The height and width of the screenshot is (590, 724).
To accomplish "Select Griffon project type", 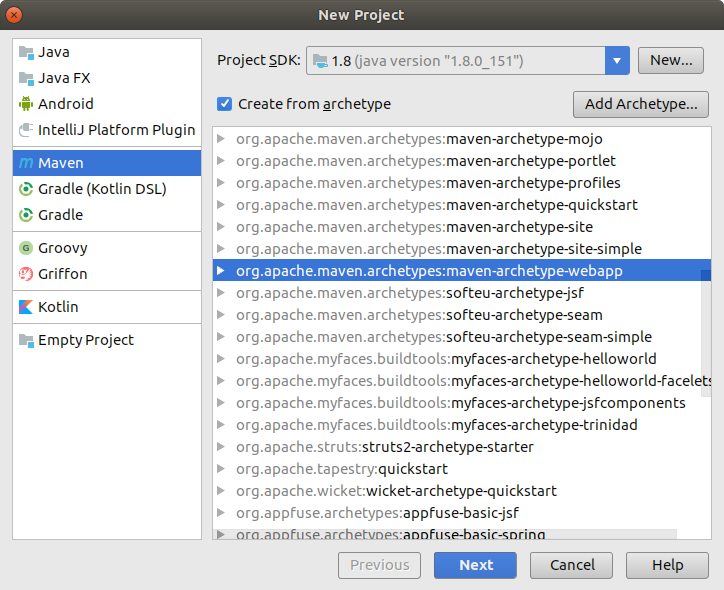I will coord(107,274).
